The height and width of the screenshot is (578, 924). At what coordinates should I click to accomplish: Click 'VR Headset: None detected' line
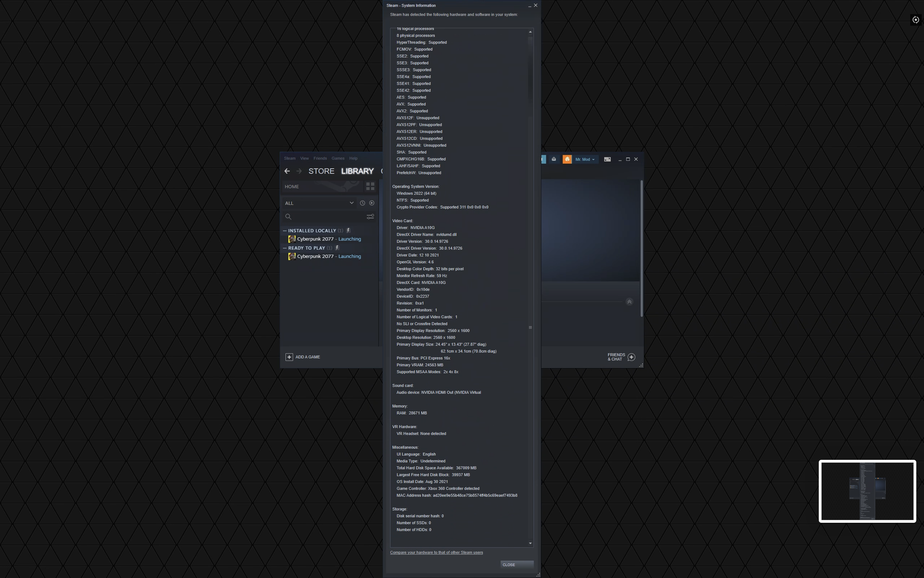tap(421, 433)
